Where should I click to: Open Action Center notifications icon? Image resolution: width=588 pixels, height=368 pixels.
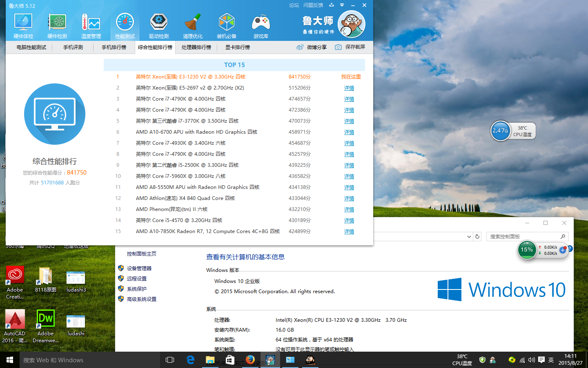[x=541, y=360]
